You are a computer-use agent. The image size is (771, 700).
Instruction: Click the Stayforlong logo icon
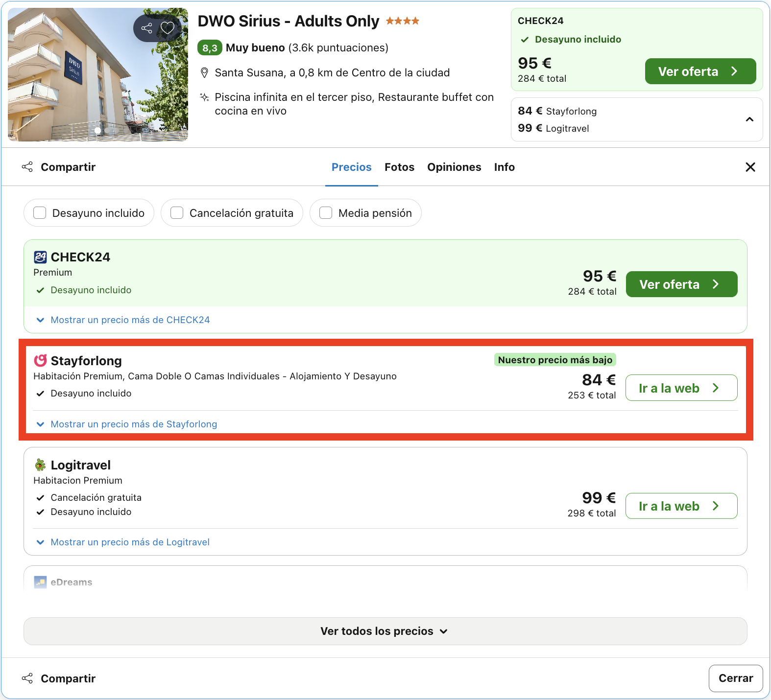click(40, 361)
